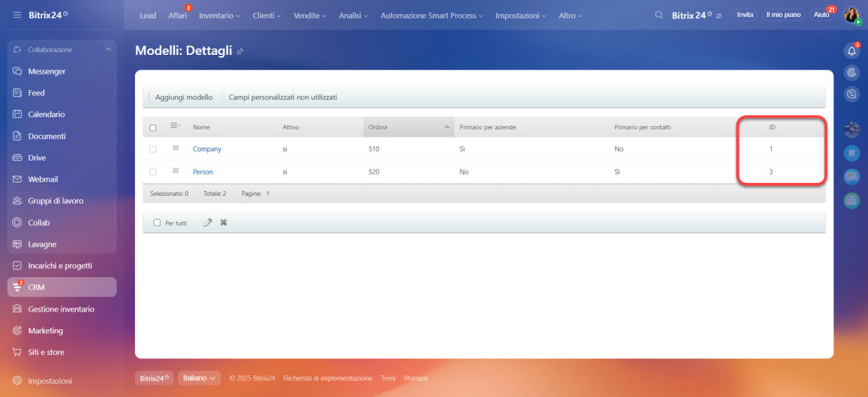
Task: Sort by Primario per contatti column
Action: pos(642,127)
